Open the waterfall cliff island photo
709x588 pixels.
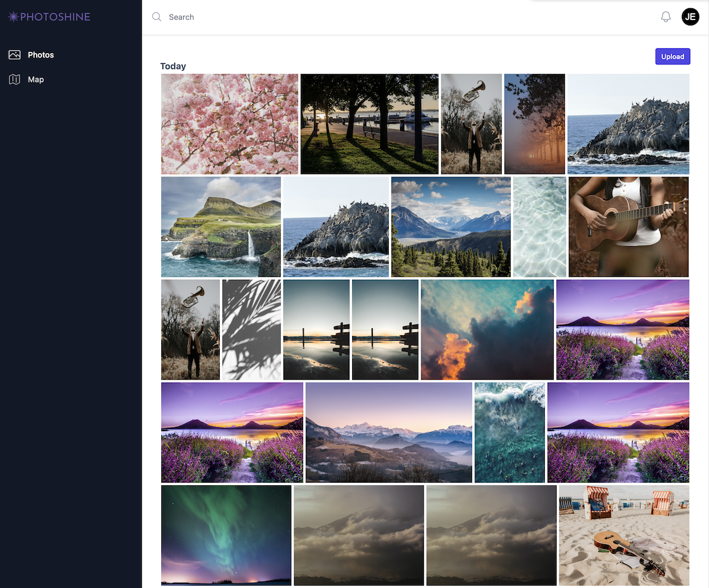(x=221, y=227)
